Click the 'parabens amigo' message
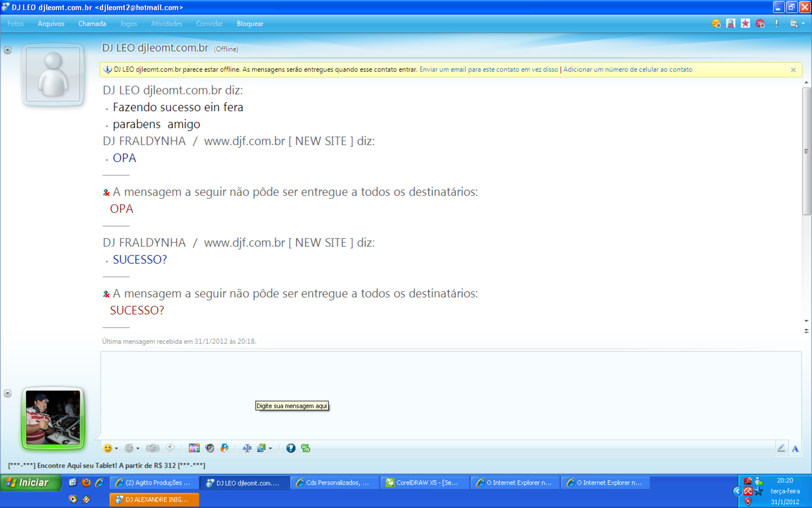Image resolution: width=812 pixels, height=508 pixels. click(156, 124)
